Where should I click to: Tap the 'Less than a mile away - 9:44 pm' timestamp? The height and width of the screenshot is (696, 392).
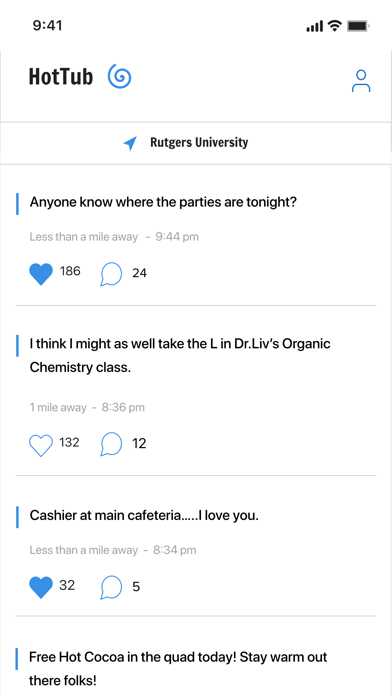coord(114,237)
